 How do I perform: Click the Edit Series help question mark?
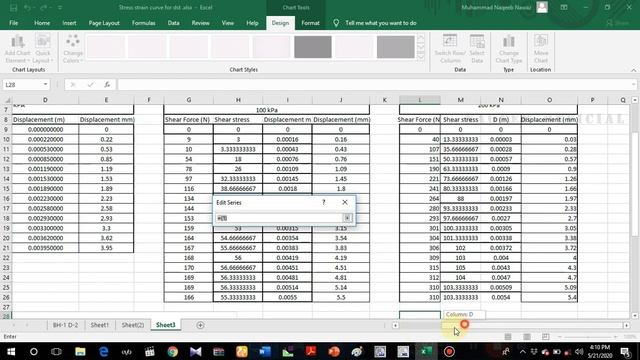tap(324, 202)
